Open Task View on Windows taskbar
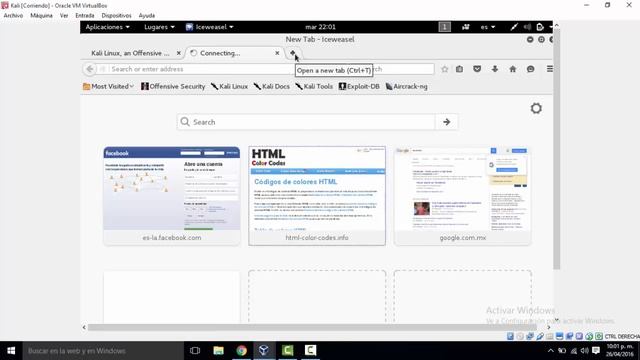 [195, 351]
